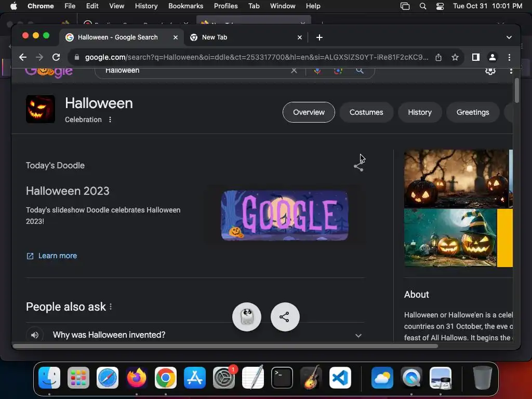Screen dimensions: 532x399
Task: Open Google quick settings gear
Action: (490, 71)
